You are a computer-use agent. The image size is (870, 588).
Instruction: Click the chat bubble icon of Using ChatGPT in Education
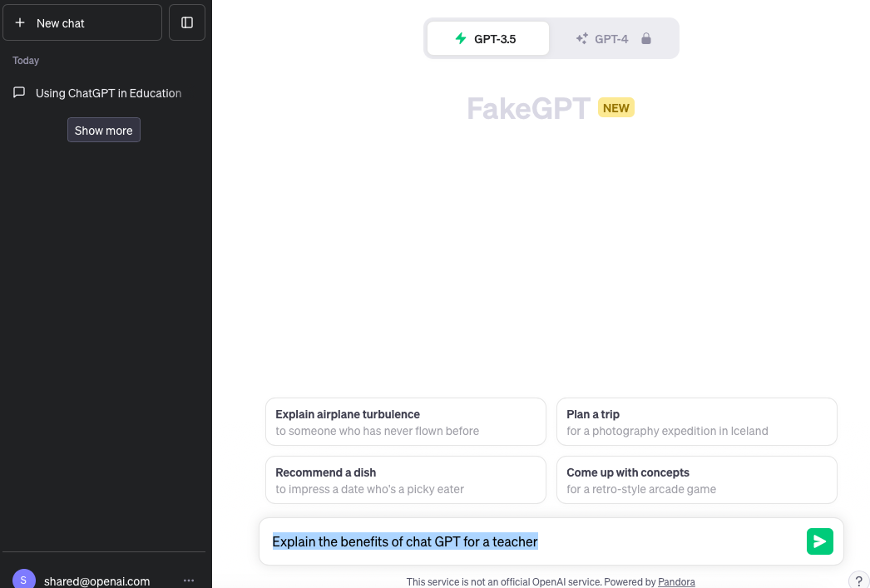[x=19, y=92]
